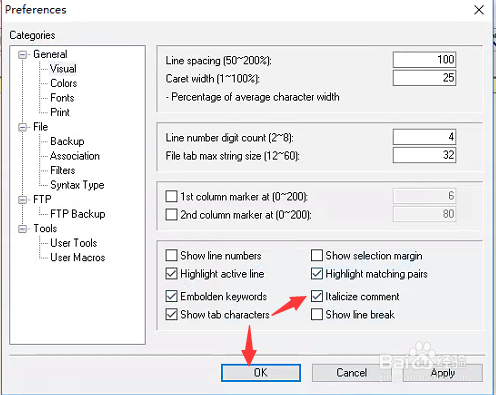Screen dimensions: 496x395
Task: Click the disabled 2nd column marker value field
Action: (x=424, y=214)
